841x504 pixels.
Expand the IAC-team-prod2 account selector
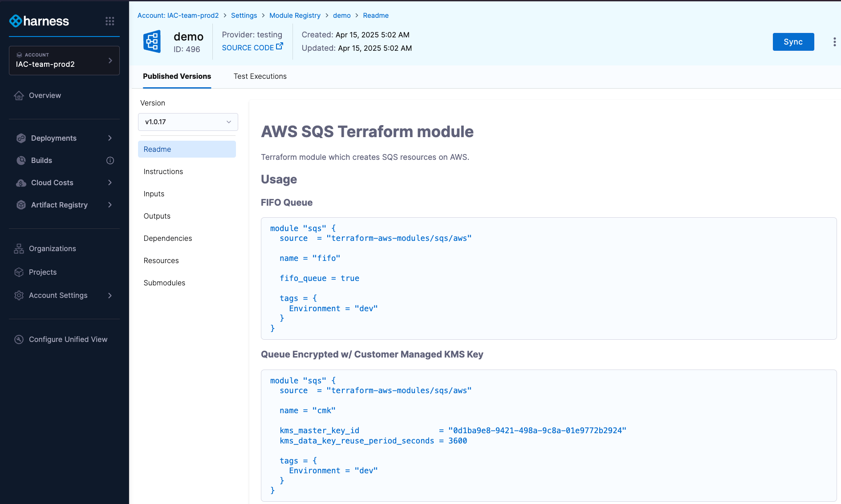(x=64, y=61)
